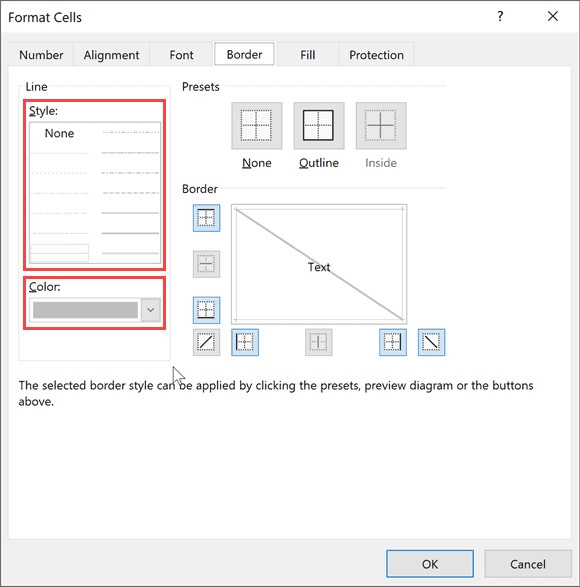Select the top line style in the right column
This screenshot has width=580, height=587.
[130, 133]
